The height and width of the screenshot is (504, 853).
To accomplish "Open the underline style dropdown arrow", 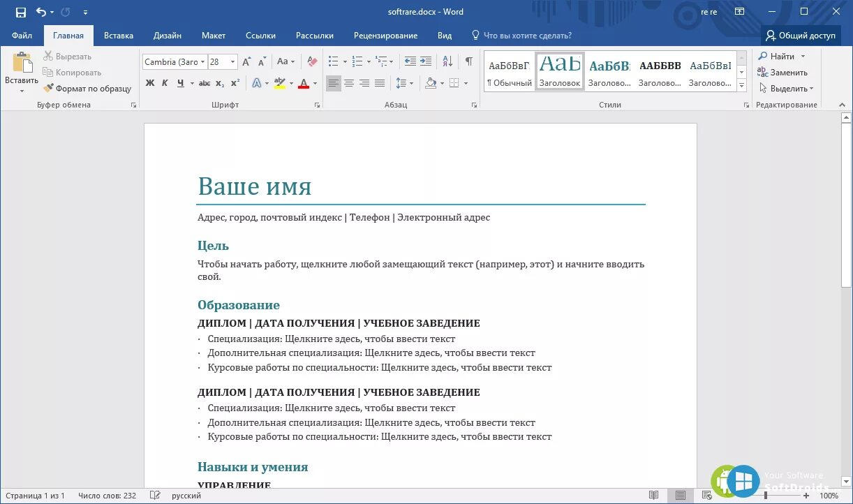I will 191,83.
